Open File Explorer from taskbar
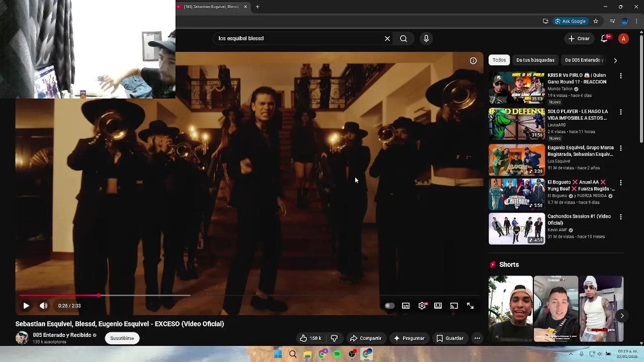Image resolution: width=644 pixels, height=362 pixels. (x=307, y=354)
